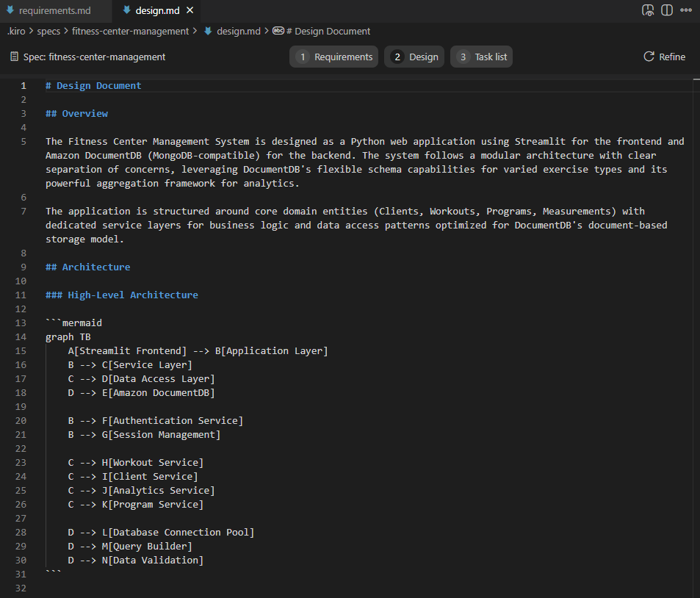
Task: Open the More Actions ellipsis menu
Action: click(687, 10)
